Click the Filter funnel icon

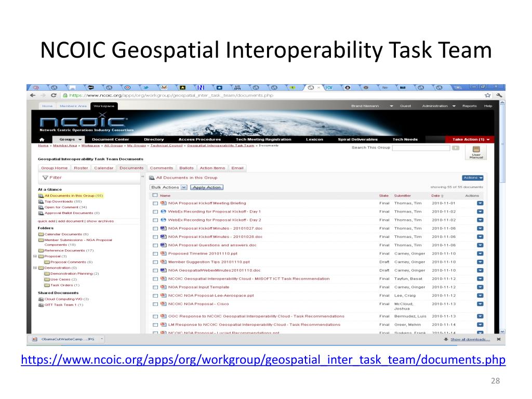pyautogui.click(x=45, y=178)
